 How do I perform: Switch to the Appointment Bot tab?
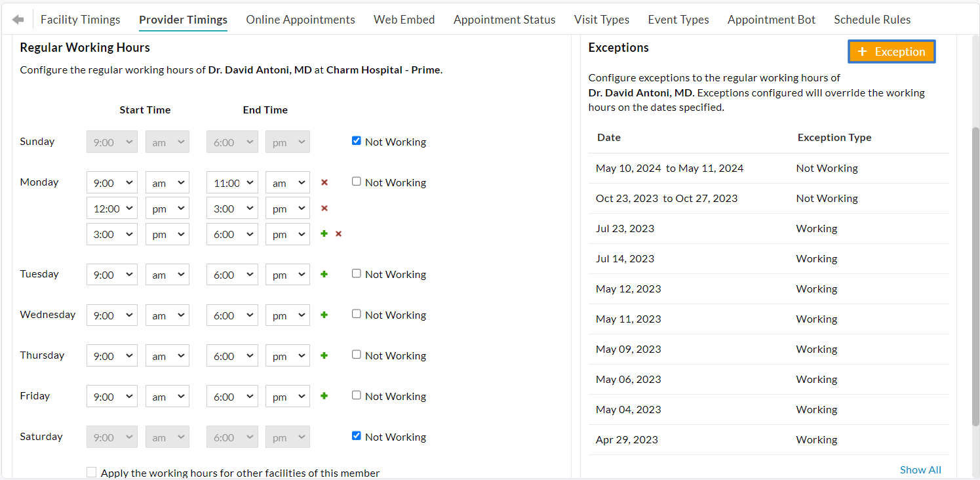(x=771, y=19)
